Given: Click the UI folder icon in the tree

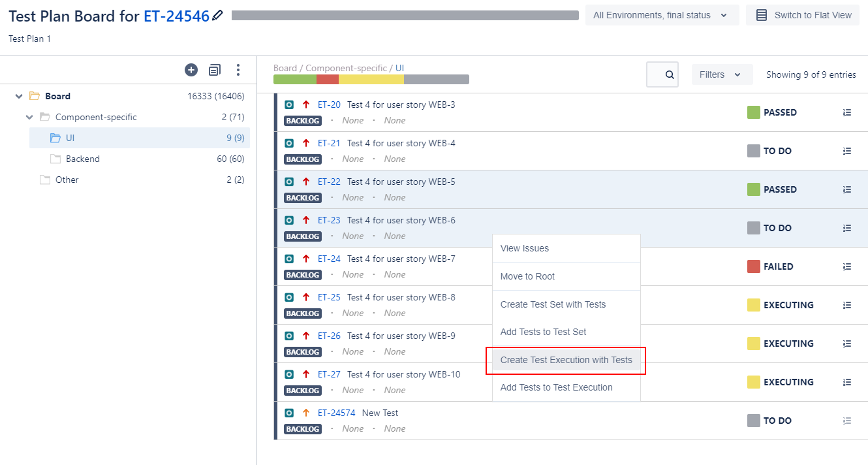Looking at the screenshot, I should [55, 138].
